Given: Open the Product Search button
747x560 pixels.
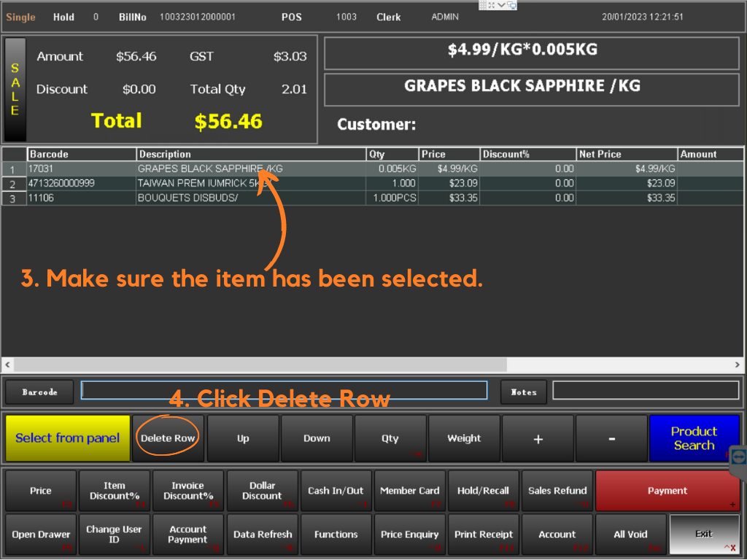Looking at the screenshot, I should [693, 438].
